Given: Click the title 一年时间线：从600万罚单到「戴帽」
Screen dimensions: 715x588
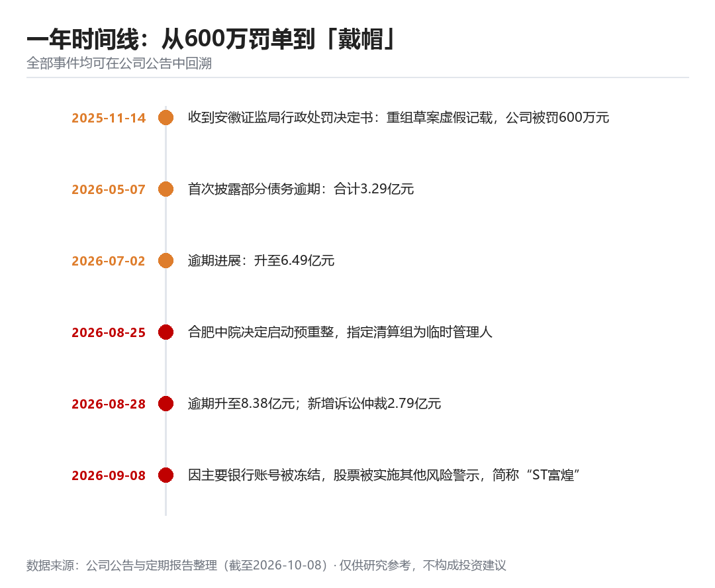Looking at the screenshot, I should (x=212, y=39).
